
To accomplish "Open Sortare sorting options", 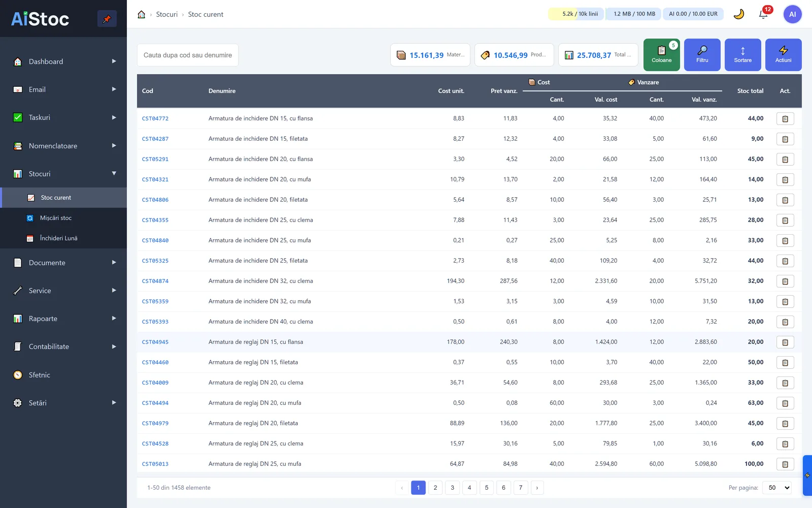I will click(x=742, y=55).
